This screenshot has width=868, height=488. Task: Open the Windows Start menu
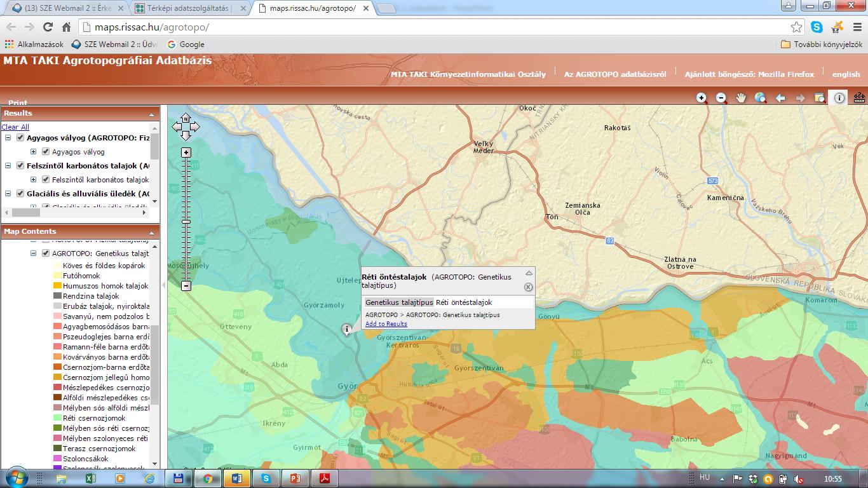pyautogui.click(x=16, y=477)
